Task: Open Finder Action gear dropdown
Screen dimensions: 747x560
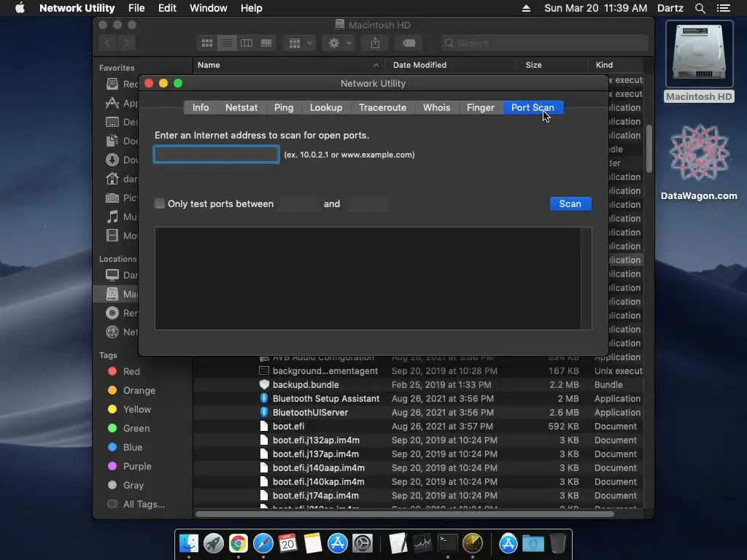Action: 339,43
